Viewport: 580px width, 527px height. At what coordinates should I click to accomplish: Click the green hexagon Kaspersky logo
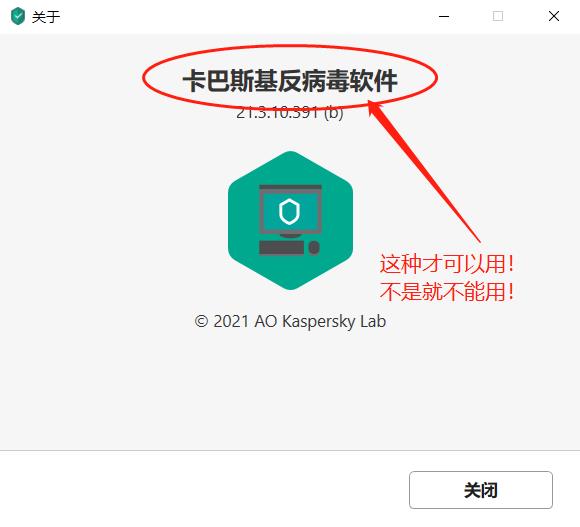[290, 220]
